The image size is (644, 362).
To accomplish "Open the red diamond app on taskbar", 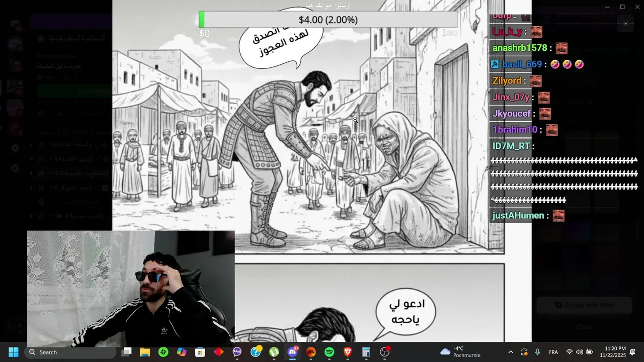I will 218,352.
